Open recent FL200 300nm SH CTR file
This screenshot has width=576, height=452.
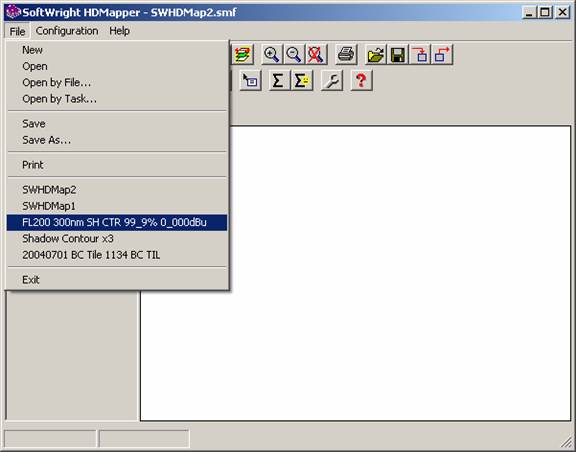pos(117,222)
